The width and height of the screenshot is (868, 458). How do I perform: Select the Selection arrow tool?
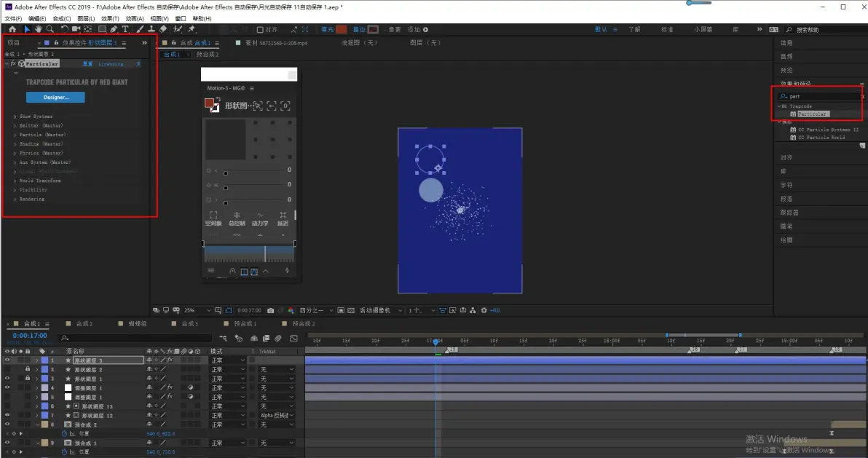point(27,29)
